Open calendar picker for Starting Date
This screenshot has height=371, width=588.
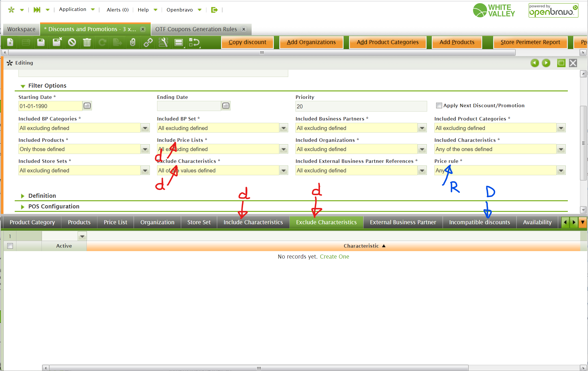point(87,106)
